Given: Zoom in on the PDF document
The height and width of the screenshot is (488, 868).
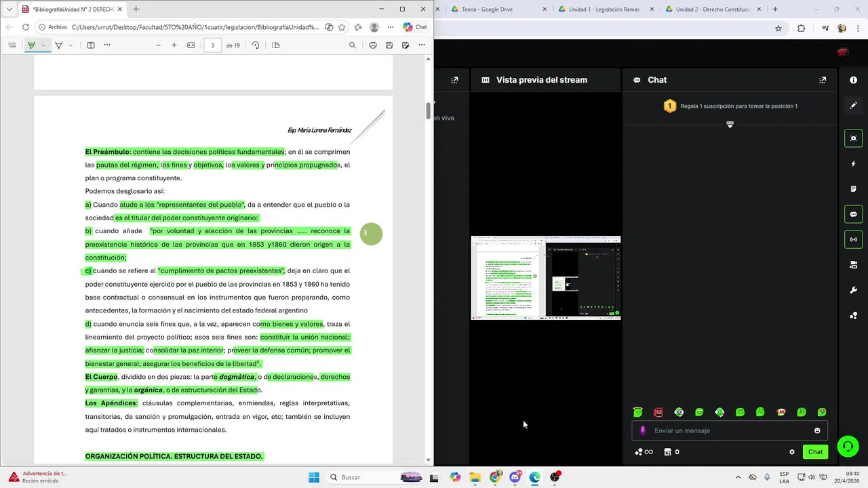Looking at the screenshot, I should [174, 45].
